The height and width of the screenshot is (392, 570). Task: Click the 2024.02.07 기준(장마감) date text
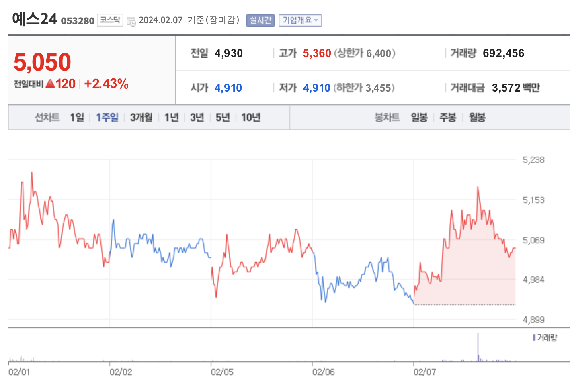(189, 20)
